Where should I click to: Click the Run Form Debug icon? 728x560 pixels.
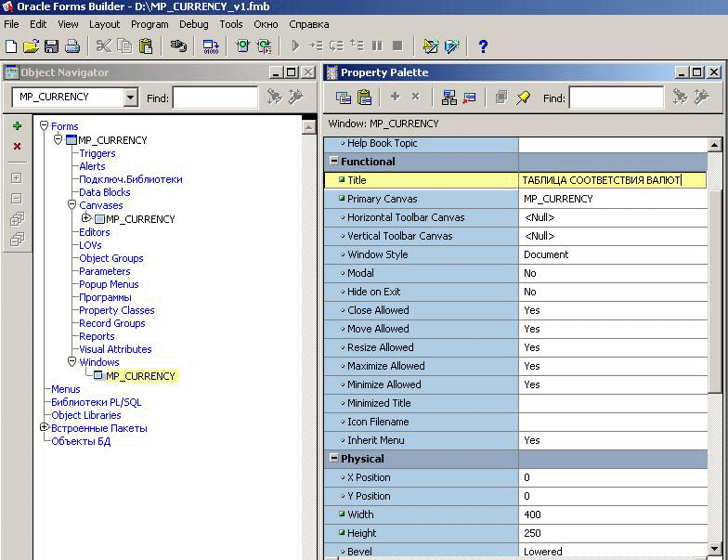pos(265,46)
